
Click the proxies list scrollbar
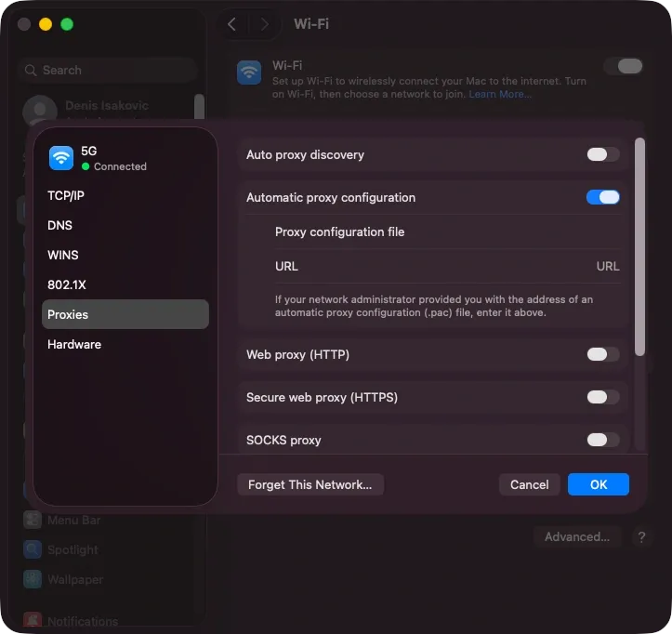click(x=639, y=246)
